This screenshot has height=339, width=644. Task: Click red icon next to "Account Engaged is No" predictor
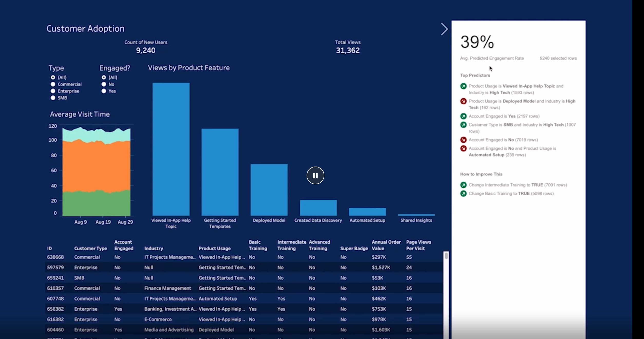click(463, 140)
